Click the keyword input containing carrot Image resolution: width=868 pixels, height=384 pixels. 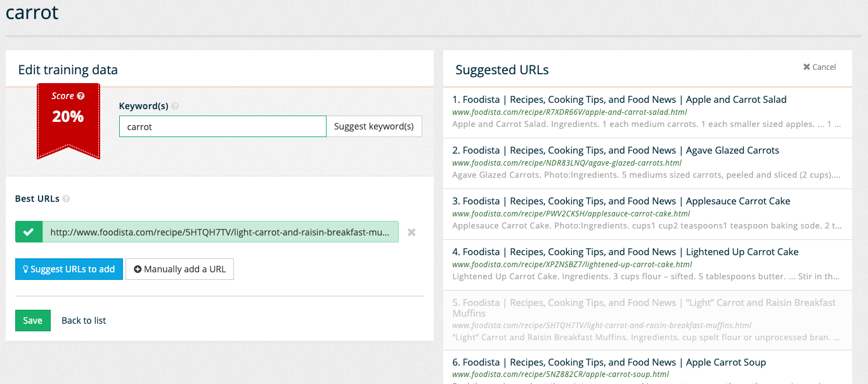(222, 126)
